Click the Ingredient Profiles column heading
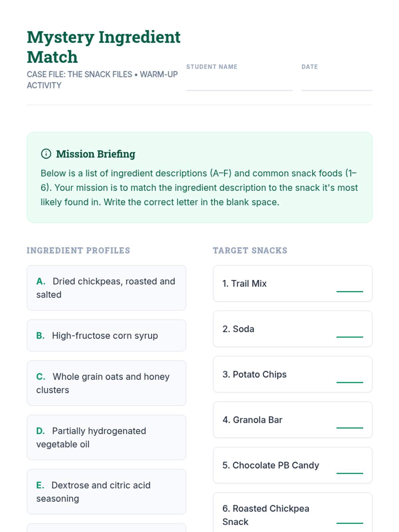Image resolution: width=399 pixels, height=532 pixels. [78, 250]
